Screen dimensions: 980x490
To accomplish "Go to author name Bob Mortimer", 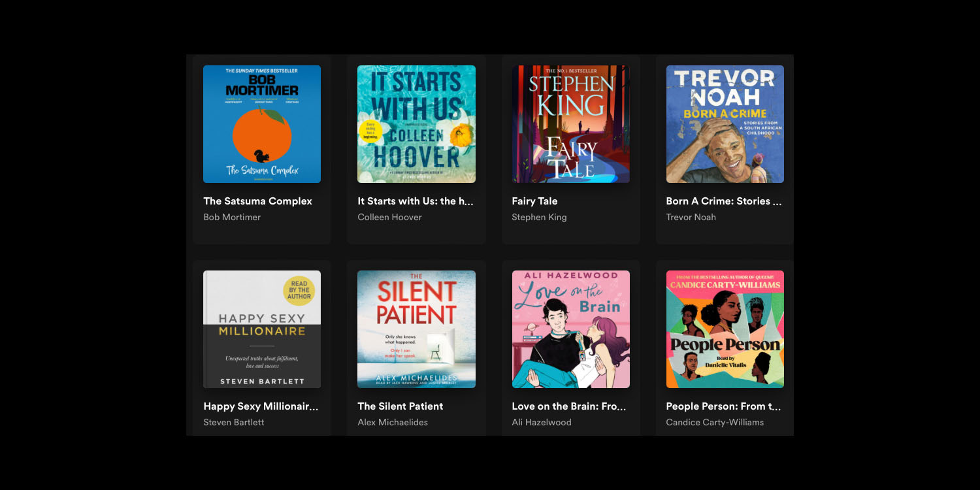I will click(x=232, y=218).
